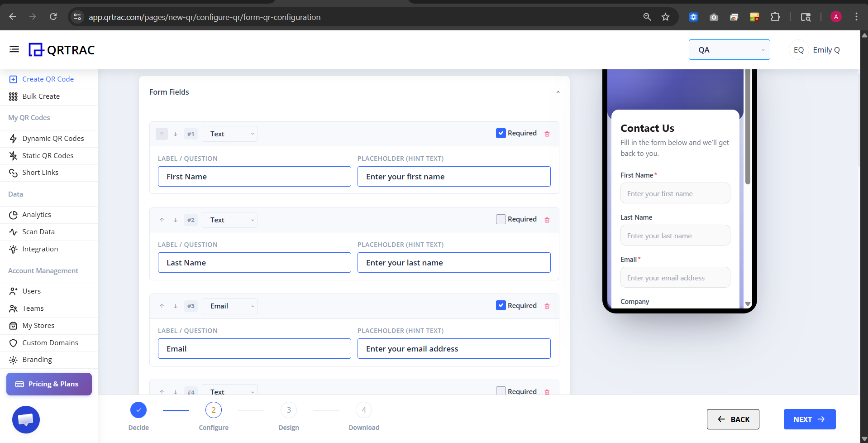Click the First Name label input field
868x443 pixels.
click(x=254, y=176)
